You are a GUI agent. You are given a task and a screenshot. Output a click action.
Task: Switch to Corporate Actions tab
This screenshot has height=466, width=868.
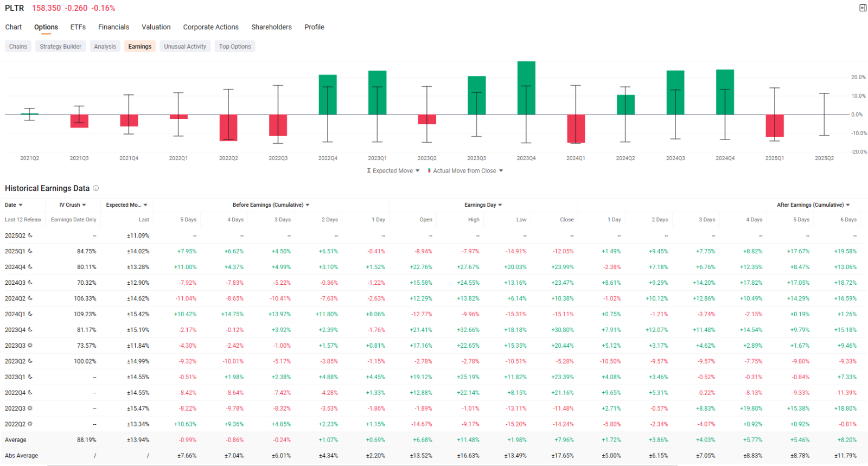pos(211,27)
